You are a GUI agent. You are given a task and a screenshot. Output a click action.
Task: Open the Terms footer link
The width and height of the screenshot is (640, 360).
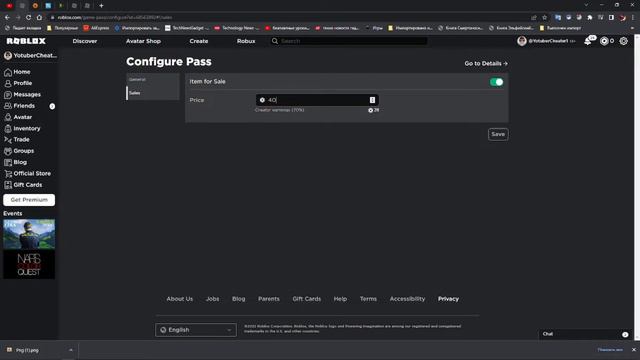[368, 299]
